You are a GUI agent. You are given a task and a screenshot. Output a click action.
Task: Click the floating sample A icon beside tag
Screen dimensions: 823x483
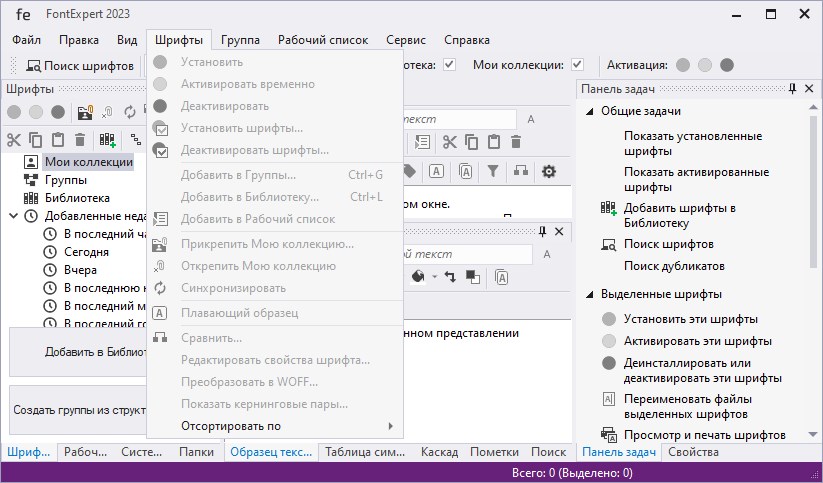point(436,171)
